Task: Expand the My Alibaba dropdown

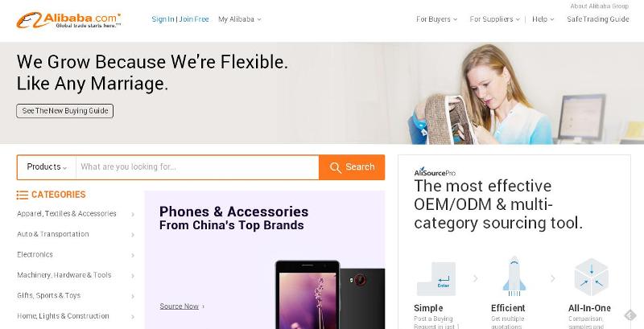Action: click(x=239, y=19)
